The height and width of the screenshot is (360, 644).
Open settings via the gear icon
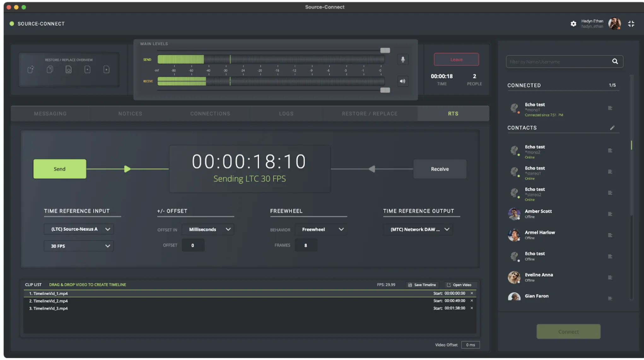coord(573,24)
